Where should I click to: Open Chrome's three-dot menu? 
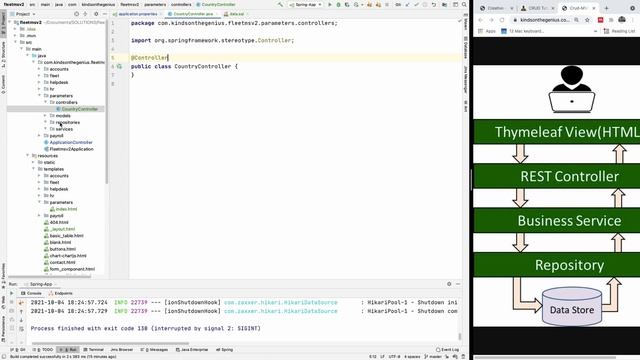tap(633, 20)
